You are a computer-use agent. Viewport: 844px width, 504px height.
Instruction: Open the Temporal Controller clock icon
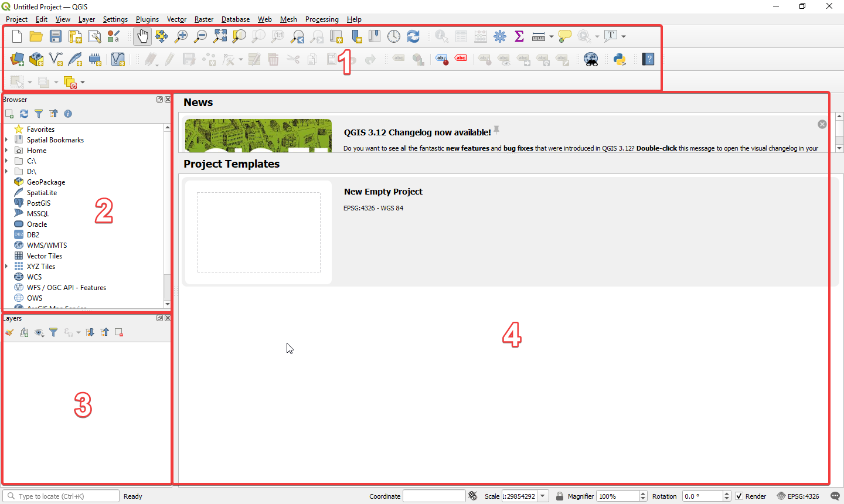click(x=394, y=36)
